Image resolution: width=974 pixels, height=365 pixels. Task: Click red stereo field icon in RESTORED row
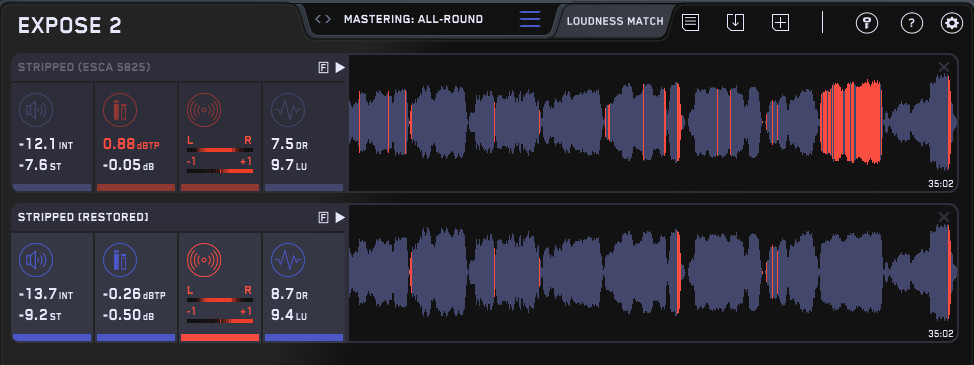204,260
